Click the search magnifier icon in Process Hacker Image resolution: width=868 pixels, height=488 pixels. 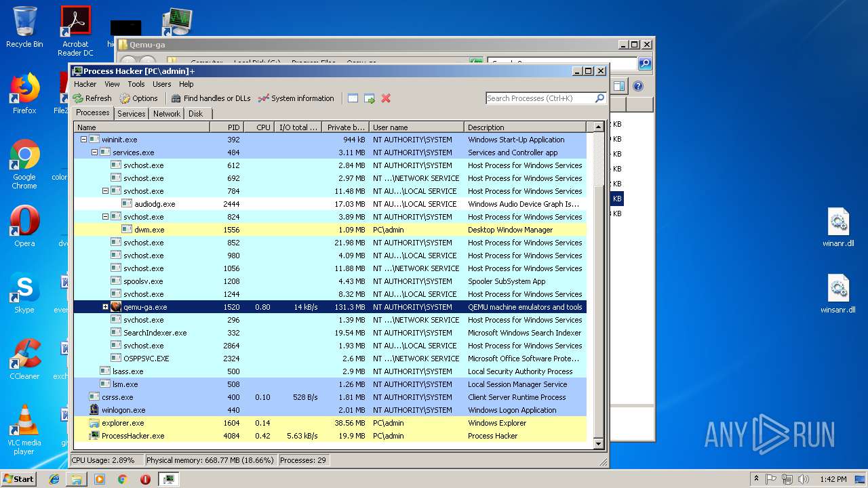[x=599, y=98]
